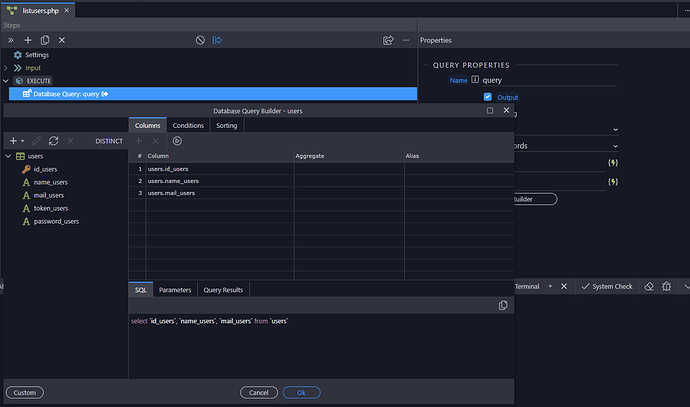Screen dimensions: 690x407
Task: Click the share/export icon in Steps toolbar
Action: coord(388,40)
